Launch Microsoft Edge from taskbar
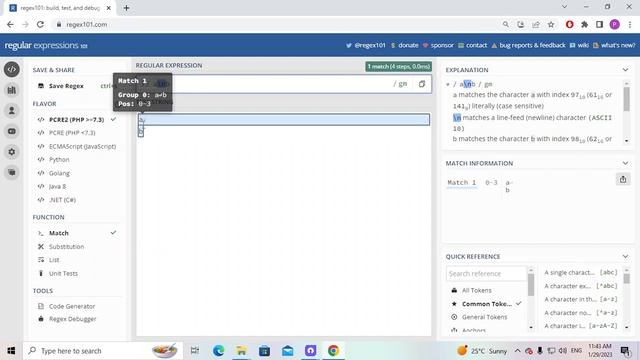This screenshot has height=360, width=640. point(218,351)
